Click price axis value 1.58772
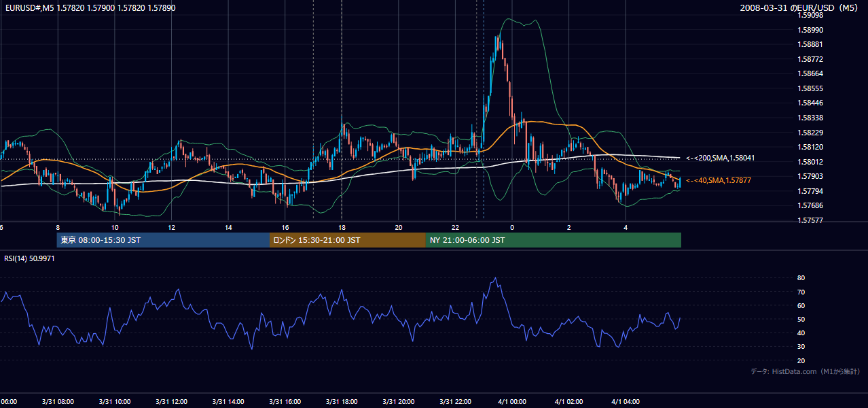Viewport: 868px width, 408px height. click(x=810, y=59)
